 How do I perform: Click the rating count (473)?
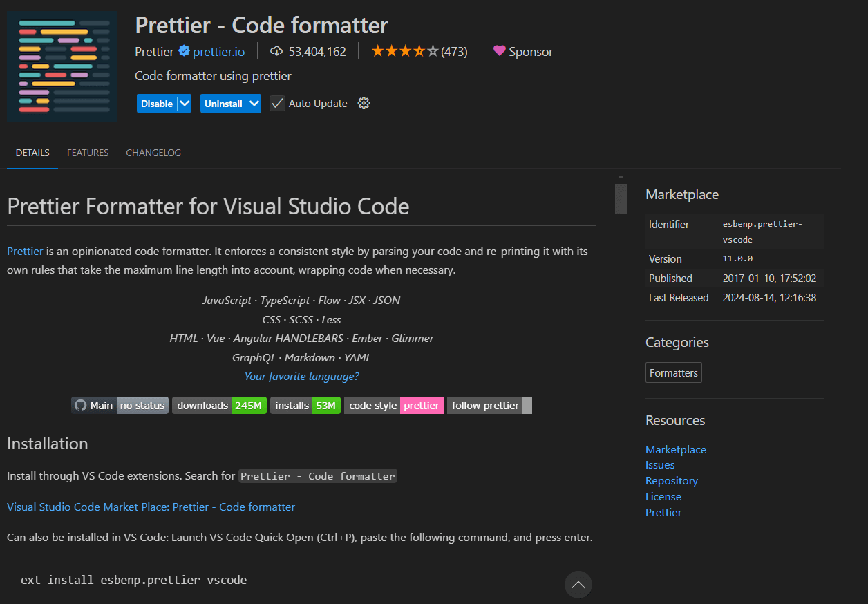pyautogui.click(x=454, y=52)
